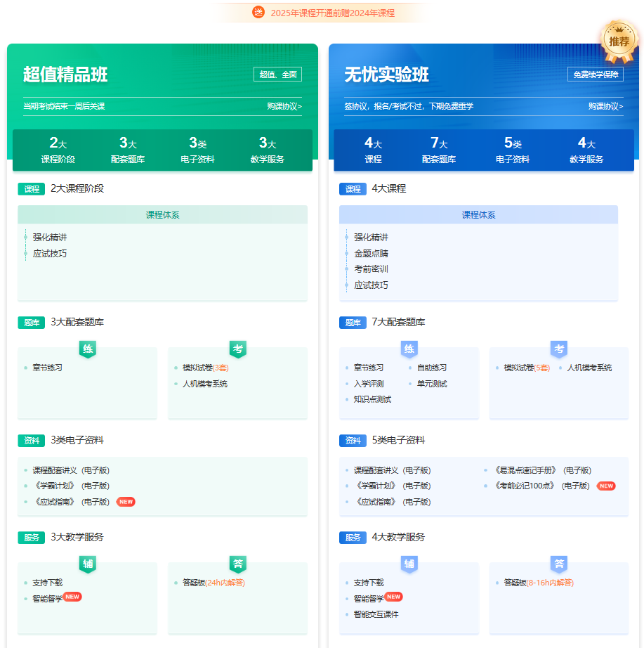Click 2大 课程阶段 stat in green header
644x648 pixels.
tap(58, 150)
